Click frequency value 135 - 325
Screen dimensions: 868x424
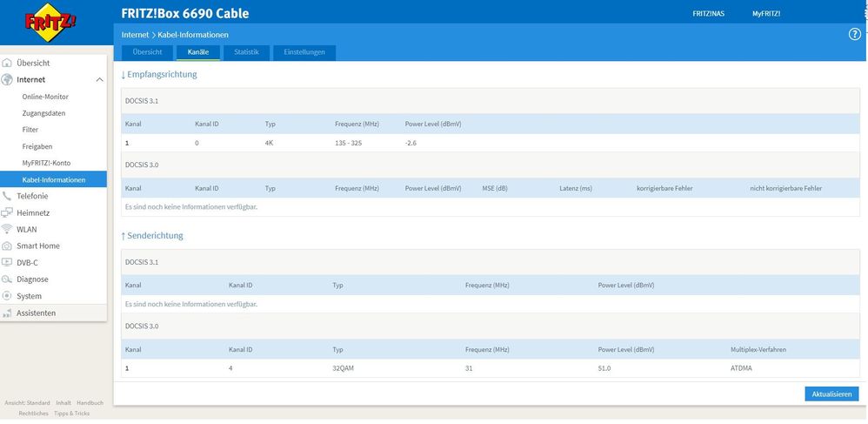(348, 143)
